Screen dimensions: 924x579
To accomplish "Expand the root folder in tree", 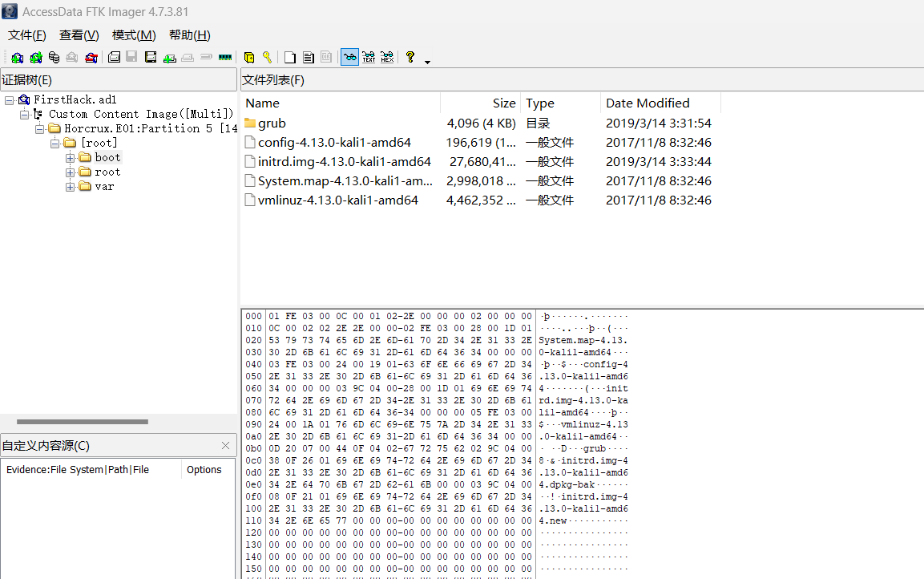I will coord(71,172).
